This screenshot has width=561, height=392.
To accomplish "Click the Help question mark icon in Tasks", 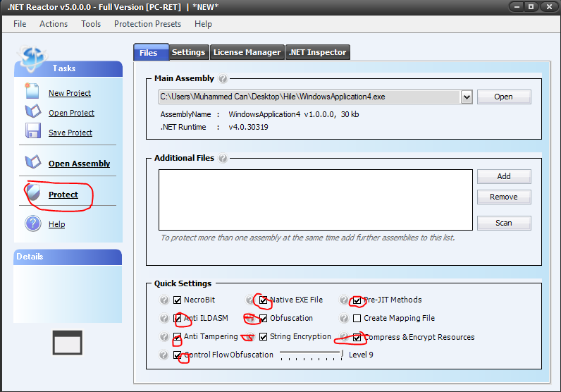I will [33, 223].
